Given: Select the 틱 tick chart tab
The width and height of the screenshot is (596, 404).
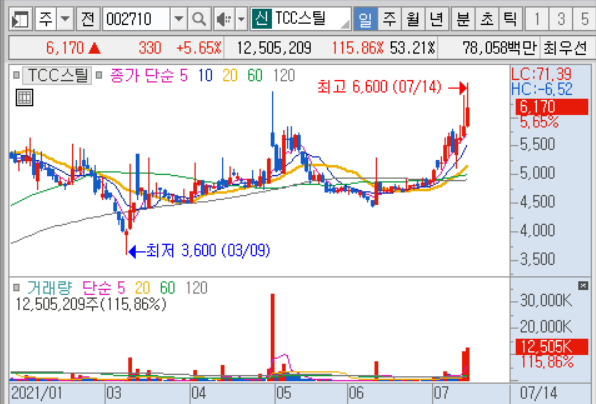Looking at the screenshot, I should click(510, 19).
